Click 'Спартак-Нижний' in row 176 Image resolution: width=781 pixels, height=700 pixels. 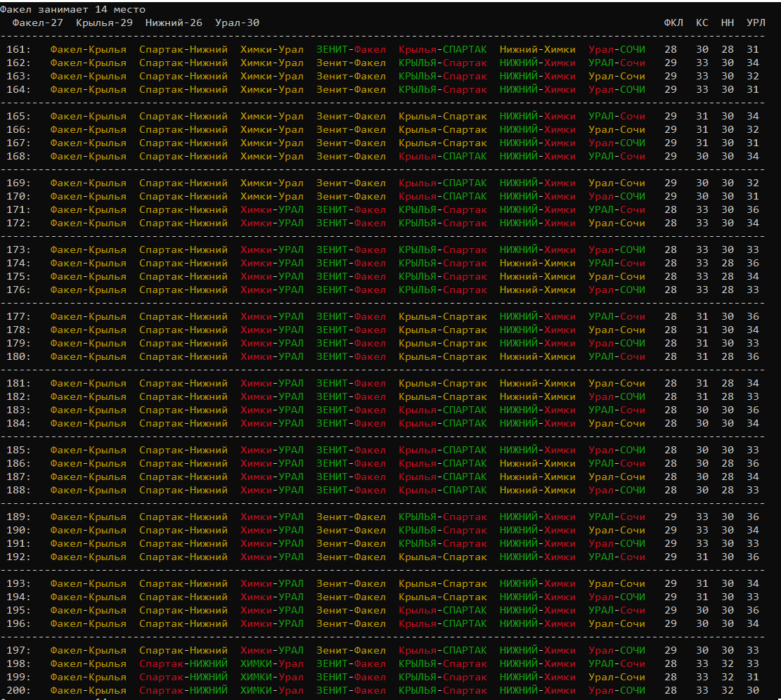point(183,290)
